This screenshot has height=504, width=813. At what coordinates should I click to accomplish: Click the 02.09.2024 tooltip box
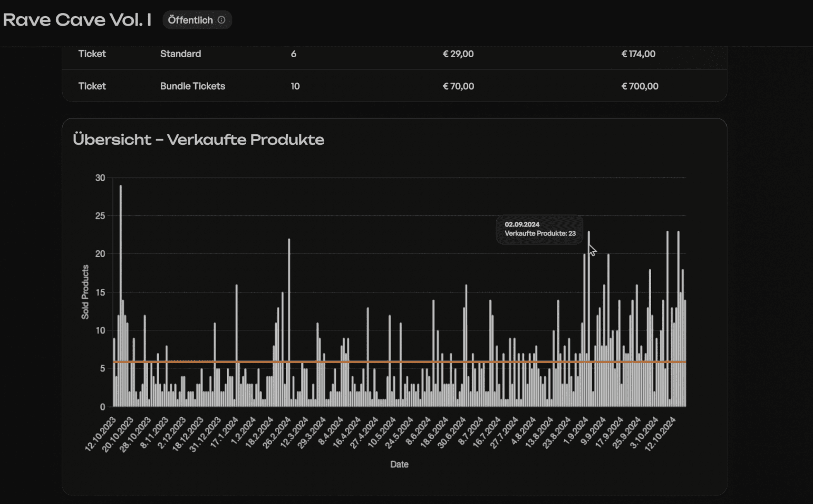tap(539, 229)
